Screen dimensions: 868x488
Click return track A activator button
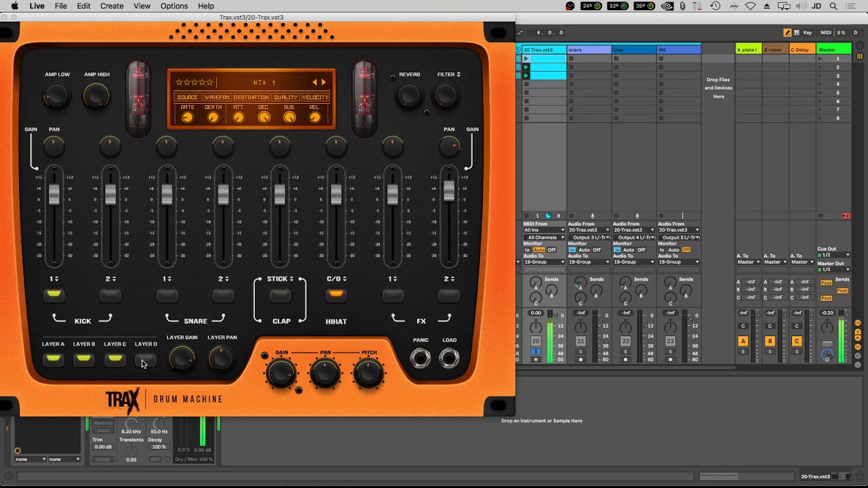point(743,342)
